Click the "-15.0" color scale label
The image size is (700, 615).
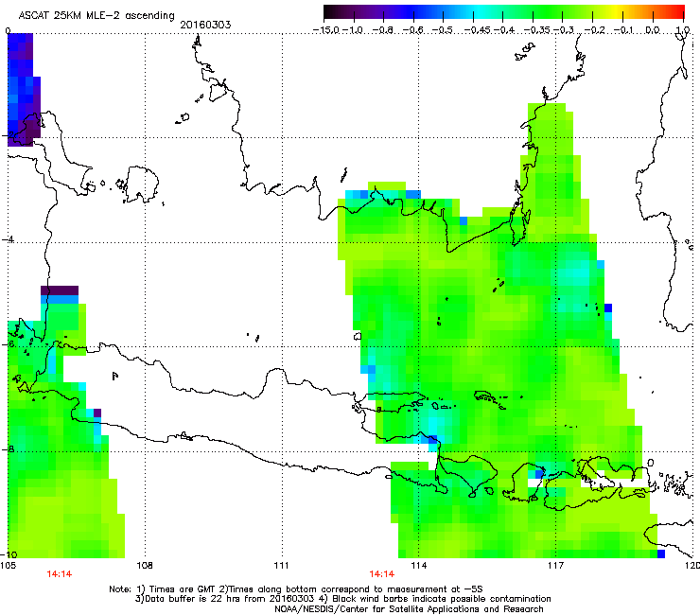coord(326,30)
